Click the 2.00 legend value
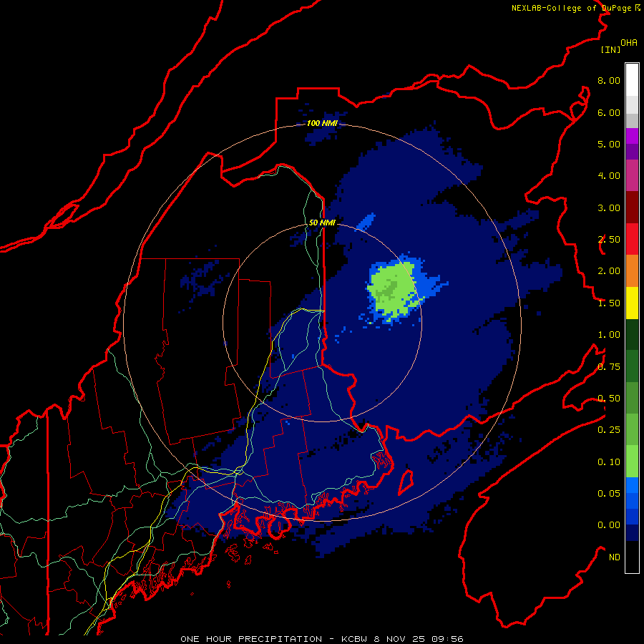Image resolution: width=644 pixels, height=644 pixels. pos(609,271)
